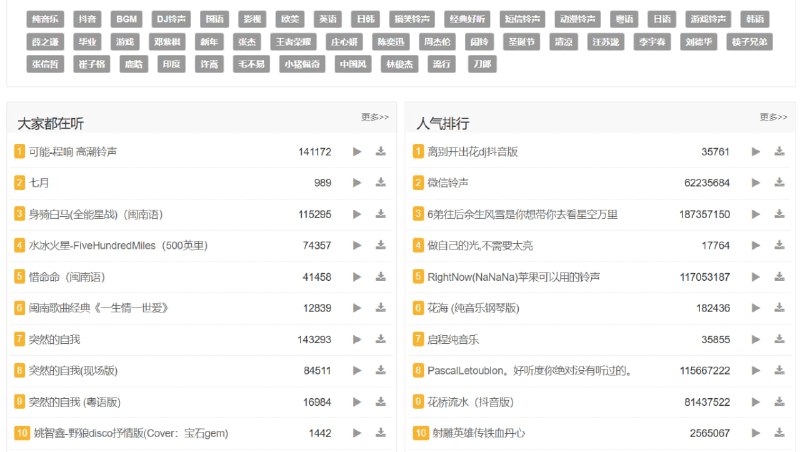Play 微信铃声 in the popularity ranking
Viewport: 800px width, 452px height.
[x=756, y=183]
